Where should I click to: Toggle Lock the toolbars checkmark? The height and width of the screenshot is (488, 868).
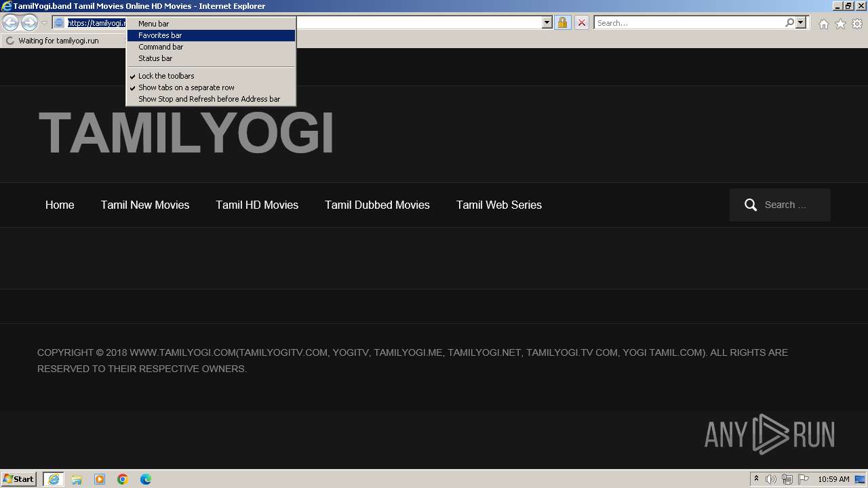click(x=211, y=76)
